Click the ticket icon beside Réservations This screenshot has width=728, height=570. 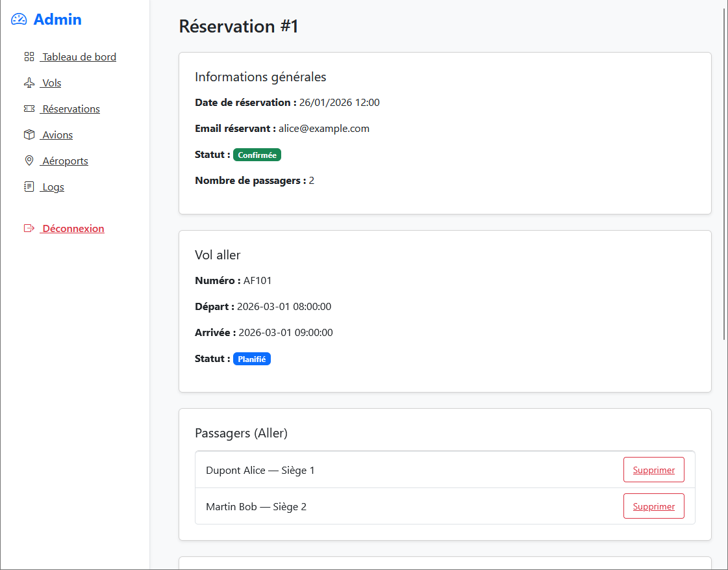[29, 109]
